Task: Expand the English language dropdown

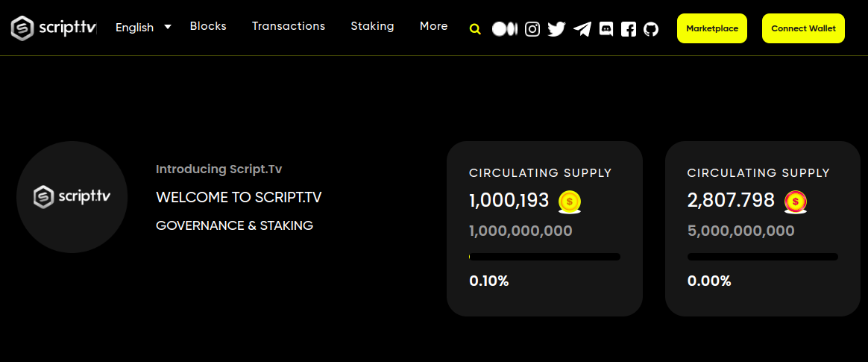Action: (143, 27)
